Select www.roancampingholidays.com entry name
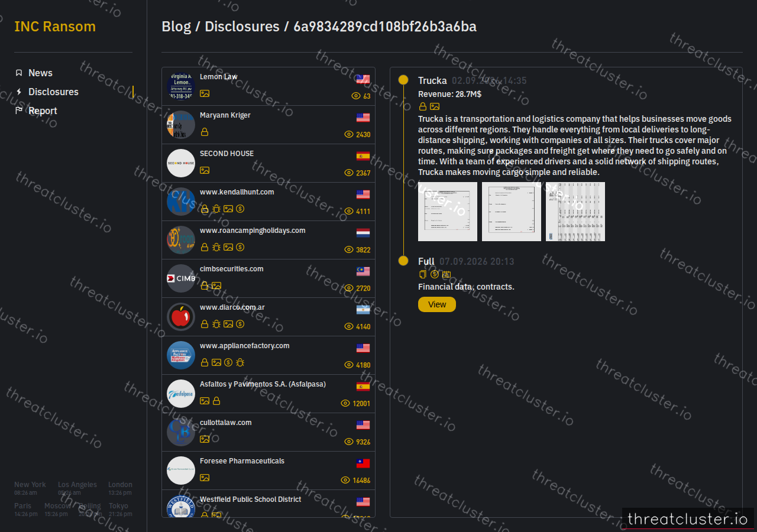 253,231
